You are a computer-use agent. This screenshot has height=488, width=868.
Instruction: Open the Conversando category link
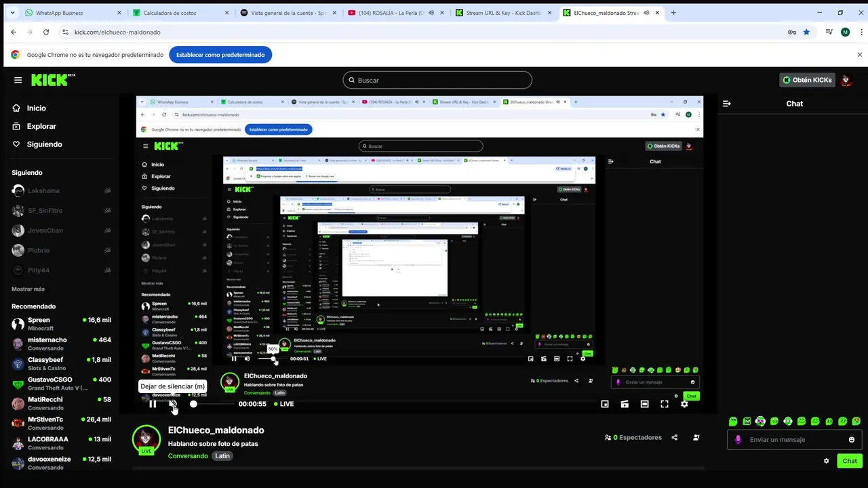[188, 456]
